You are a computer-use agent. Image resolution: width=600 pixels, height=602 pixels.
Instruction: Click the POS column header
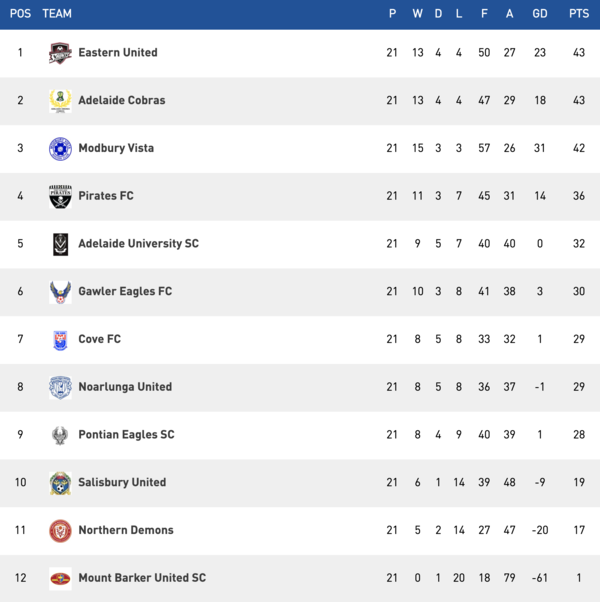20,14
